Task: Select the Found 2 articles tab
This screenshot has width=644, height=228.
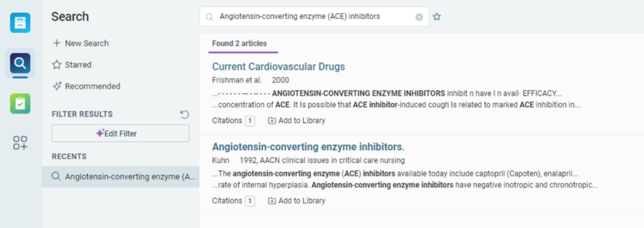Action: click(240, 43)
